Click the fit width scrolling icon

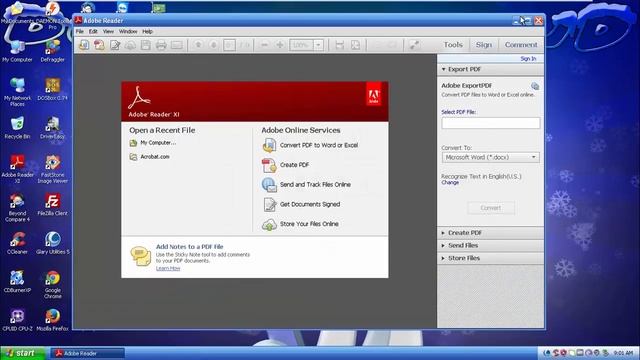[x=340, y=45]
